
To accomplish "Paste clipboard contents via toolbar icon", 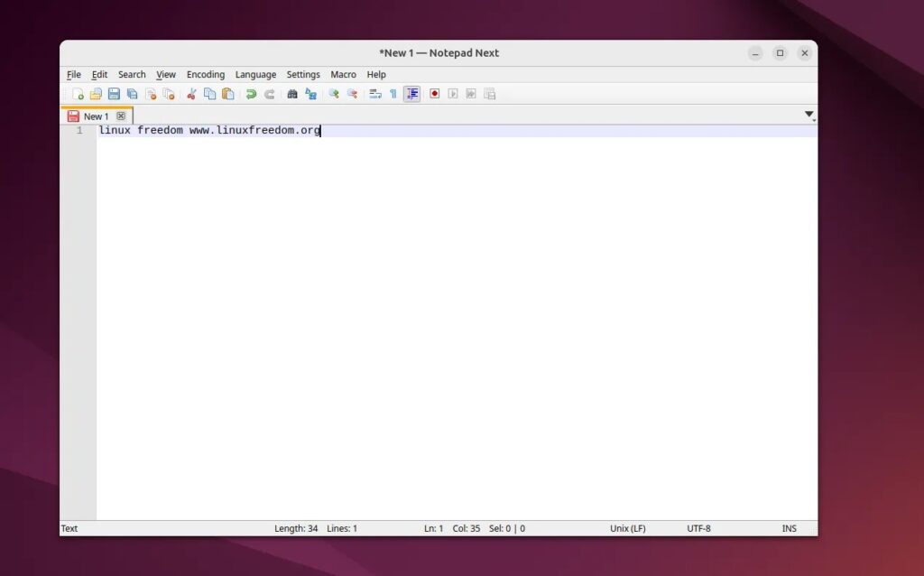I will tap(228, 94).
